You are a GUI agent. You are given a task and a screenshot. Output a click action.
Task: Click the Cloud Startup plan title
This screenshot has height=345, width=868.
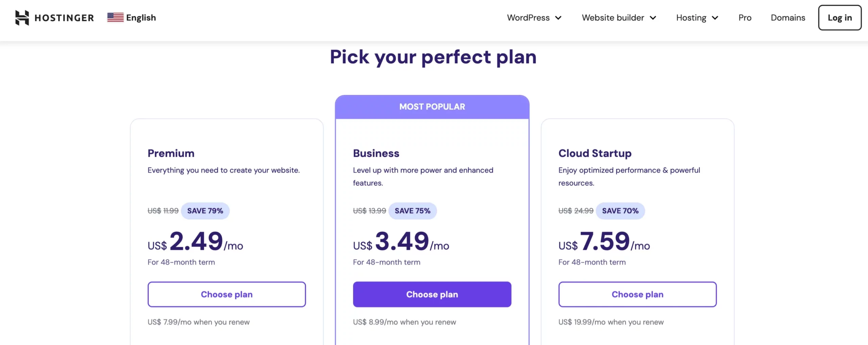click(x=595, y=153)
